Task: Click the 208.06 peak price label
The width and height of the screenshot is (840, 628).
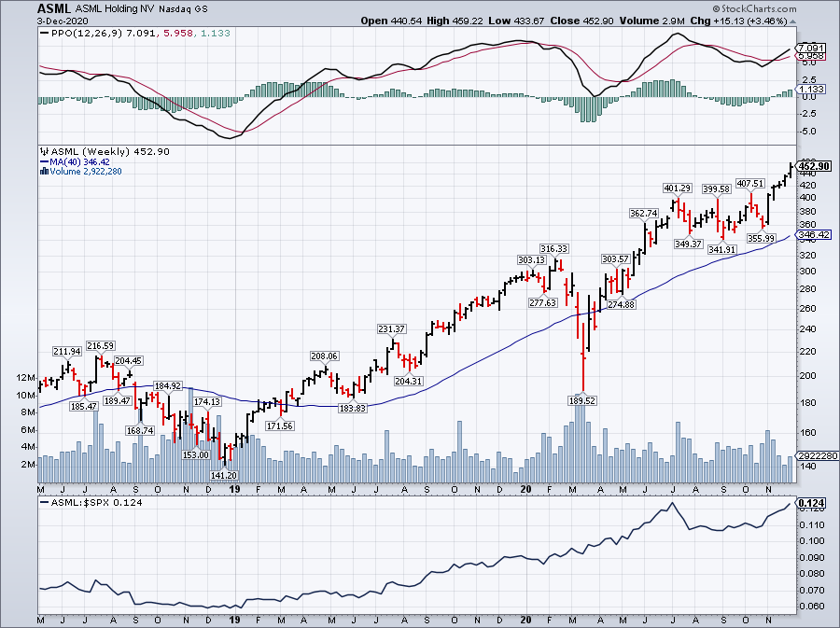Action: coord(325,356)
